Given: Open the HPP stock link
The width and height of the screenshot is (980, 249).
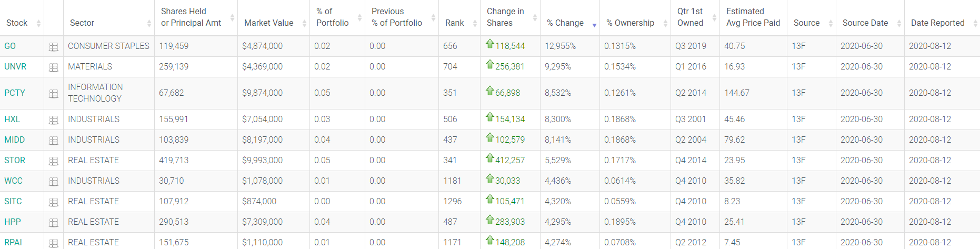Looking at the screenshot, I should coord(13,222).
